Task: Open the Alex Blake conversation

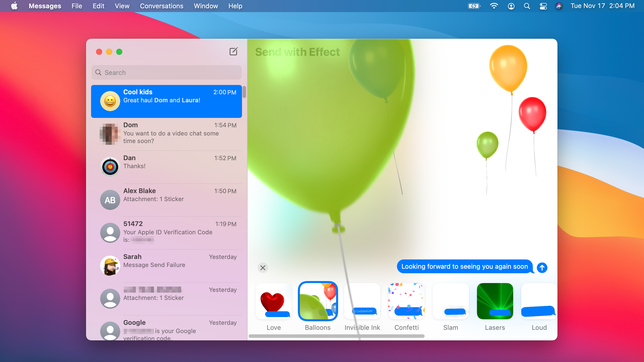Action: [x=167, y=200]
